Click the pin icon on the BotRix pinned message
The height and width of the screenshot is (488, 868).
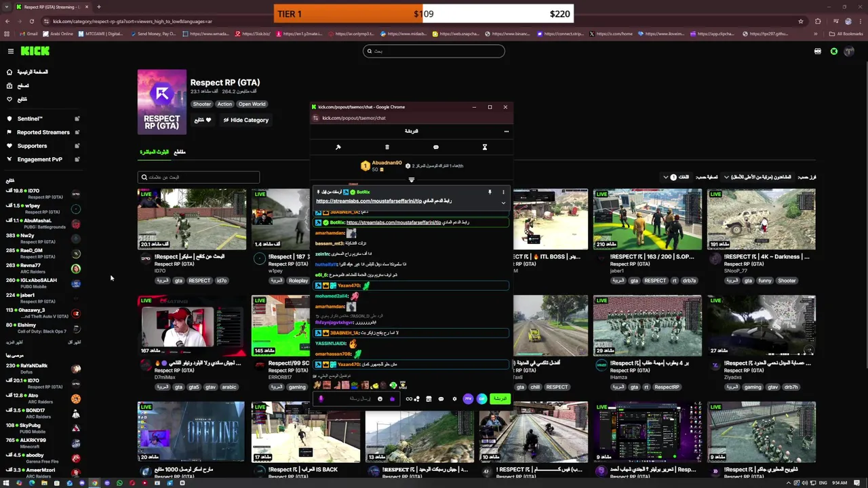click(490, 192)
